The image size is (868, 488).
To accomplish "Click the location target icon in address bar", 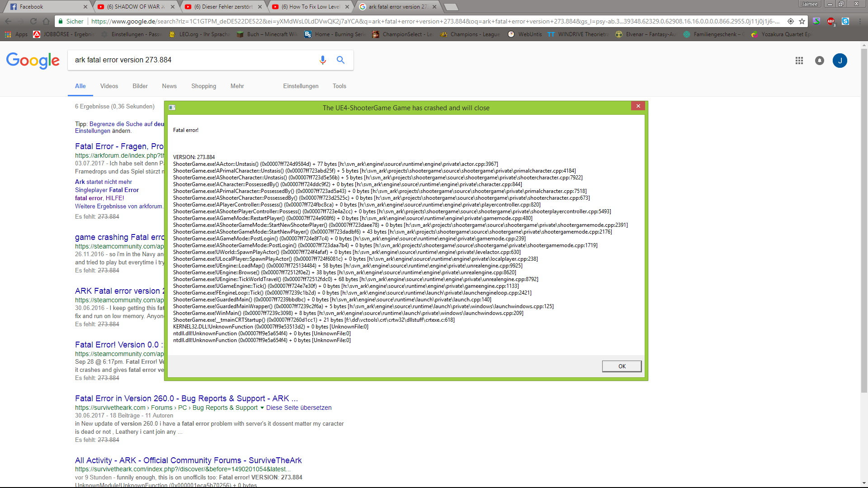I will 791,21.
